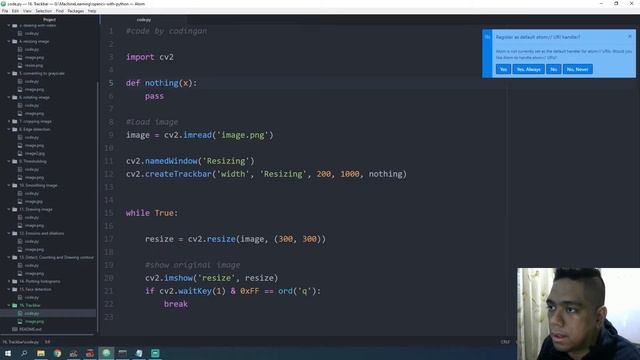This screenshot has width=640, height=360.
Task: Collapse the 12. Erosions and dilations folder
Action: point(9,233)
